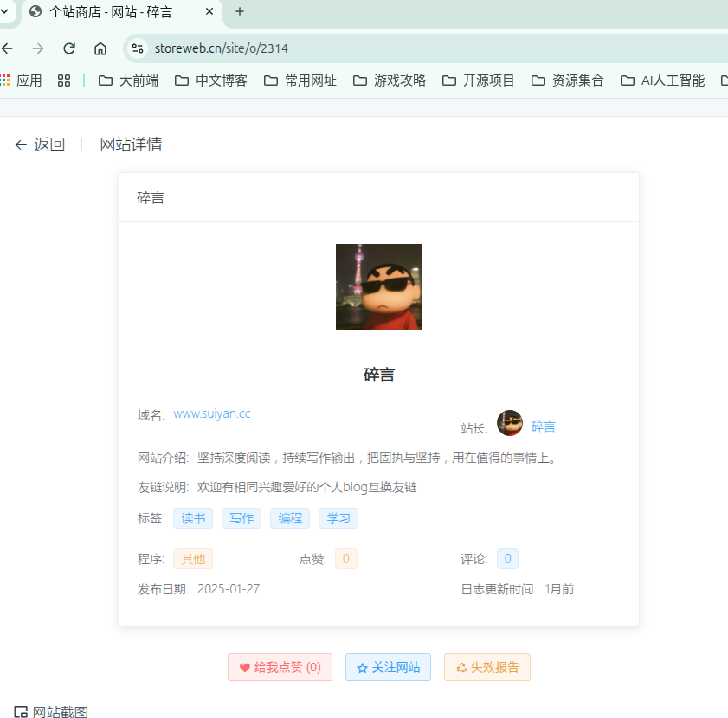Screen dimensions: 728x718
Task: Open the 大前端 bookmark folder
Action: point(128,80)
